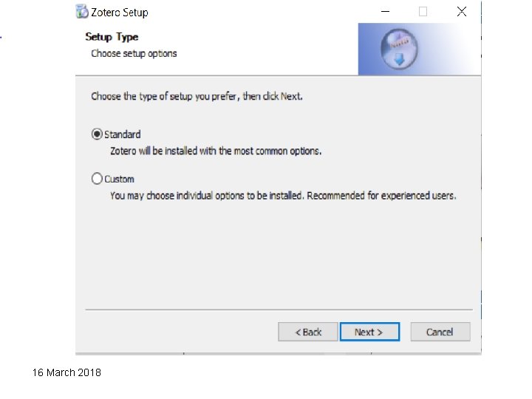
Task: Click the 'Choose setup options' subtitle
Action: tap(134, 54)
